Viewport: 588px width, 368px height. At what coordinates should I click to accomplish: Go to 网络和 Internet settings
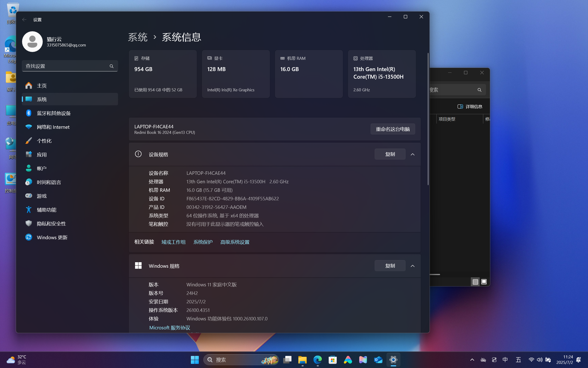(x=70, y=127)
